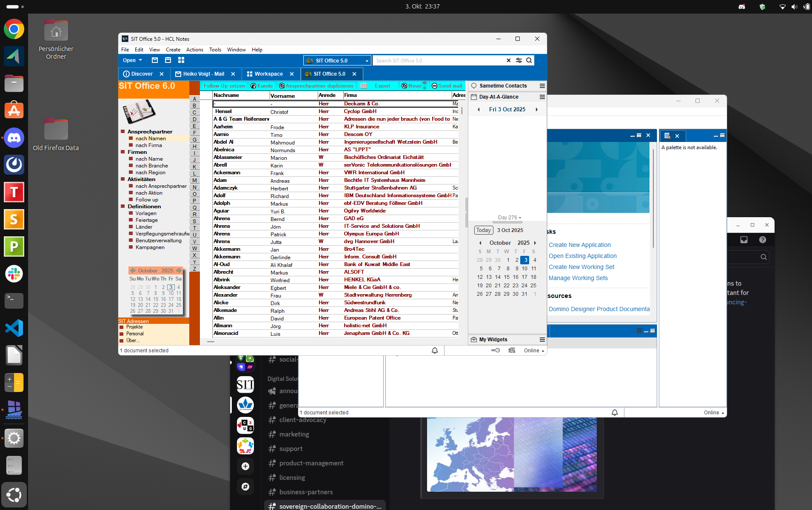Select day 15 in sidebar calendar
The image size is (812, 510).
pyautogui.click(x=507, y=277)
